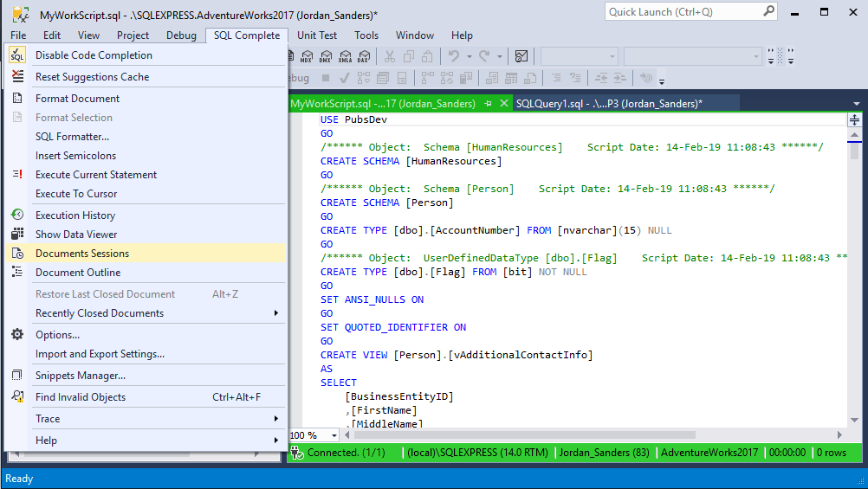
Task: Open the 100 % zoom dropdown
Action: pyautogui.click(x=334, y=435)
